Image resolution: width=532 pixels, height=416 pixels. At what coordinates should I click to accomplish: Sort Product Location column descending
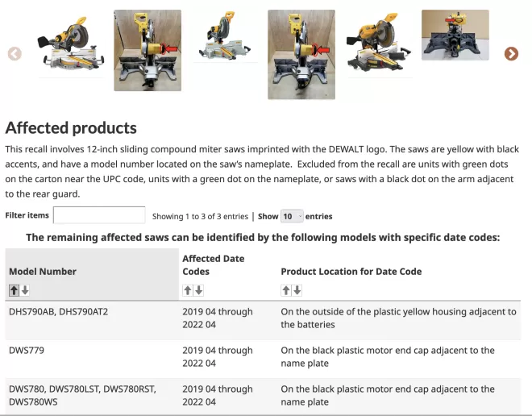tap(297, 290)
